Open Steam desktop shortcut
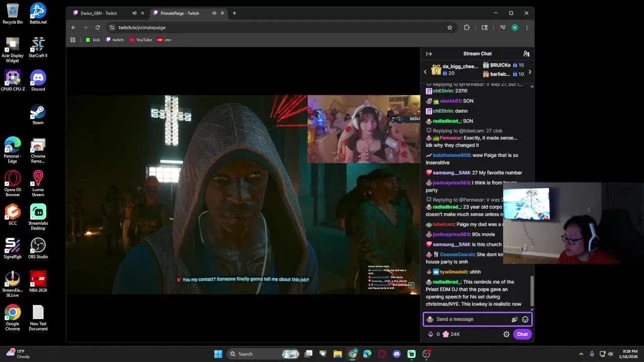Image resolution: width=644 pixels, height=362 pixels. [38, 114]
